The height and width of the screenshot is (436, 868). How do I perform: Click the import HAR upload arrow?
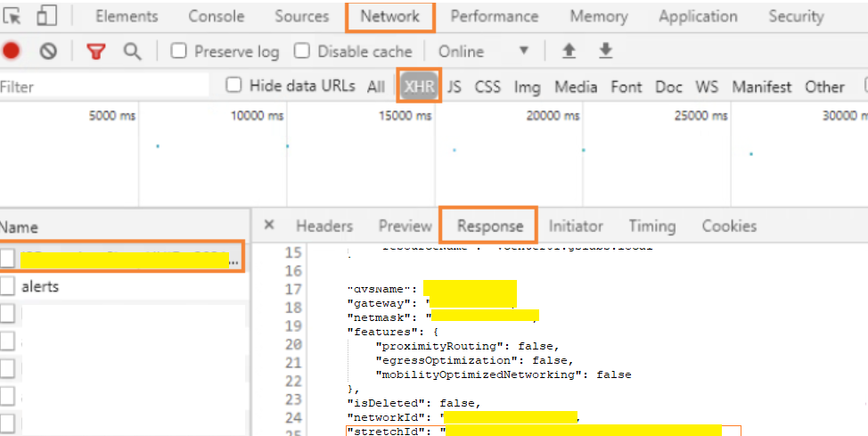click(x=569, y=51)
